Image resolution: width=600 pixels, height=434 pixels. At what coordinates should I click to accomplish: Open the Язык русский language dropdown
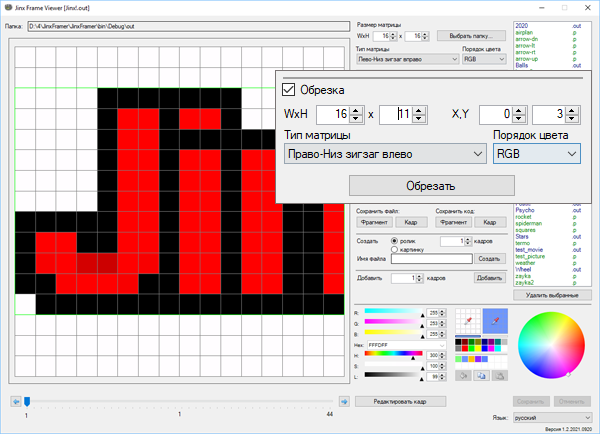pyautogui.click(x=552, y=418)
